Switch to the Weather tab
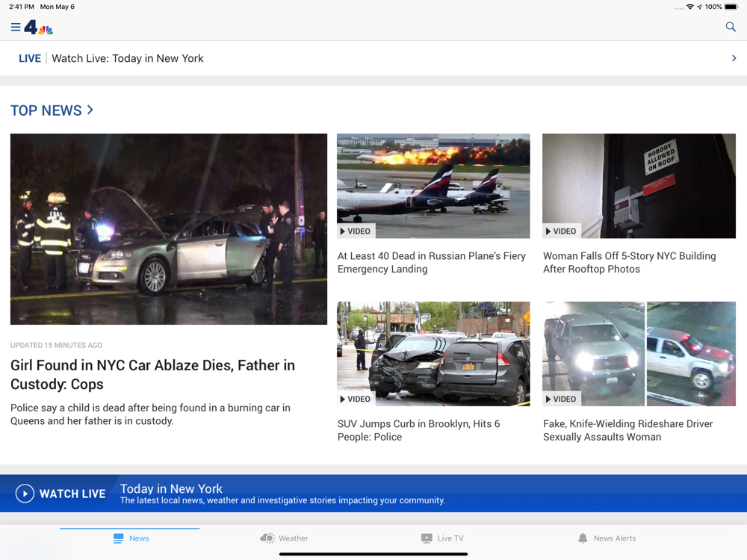This screenshot has height=560, width=747. click(x=293, y=538)
